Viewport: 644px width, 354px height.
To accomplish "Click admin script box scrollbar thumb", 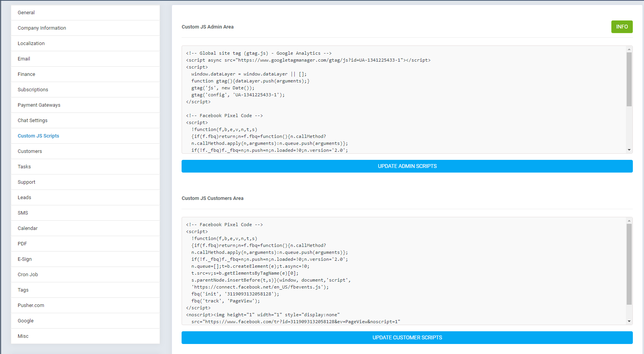I will [629, 79].
